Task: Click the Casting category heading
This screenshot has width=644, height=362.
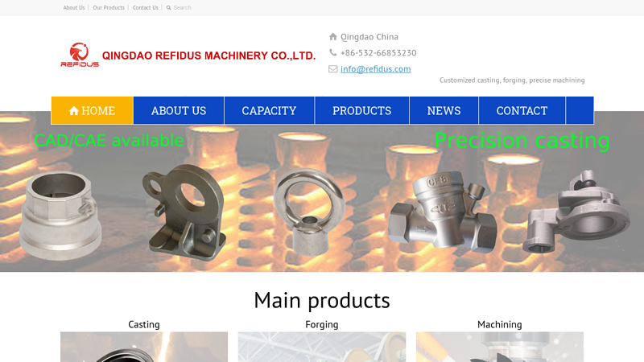Action: (144, 324)
